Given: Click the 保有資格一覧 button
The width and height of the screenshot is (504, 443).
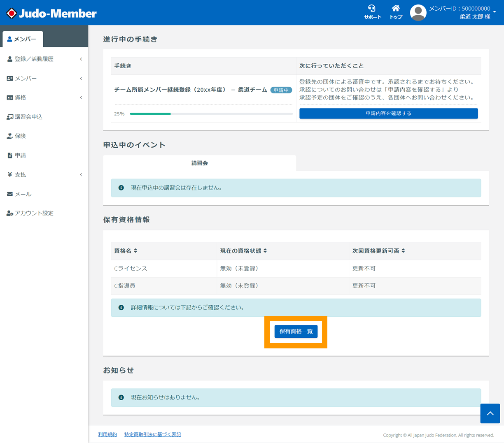Looking at the screenshot, I should (296, 332).
